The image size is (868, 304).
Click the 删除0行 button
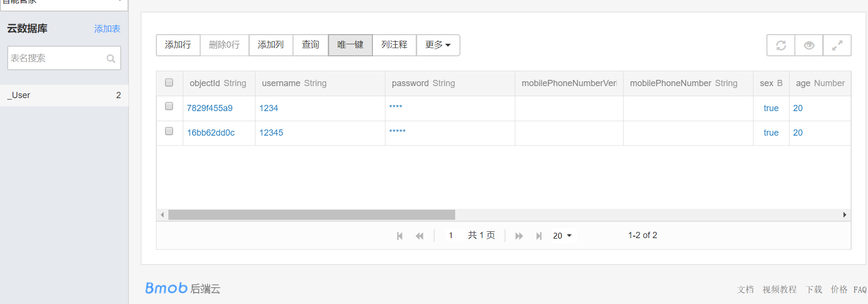(224, 45)
